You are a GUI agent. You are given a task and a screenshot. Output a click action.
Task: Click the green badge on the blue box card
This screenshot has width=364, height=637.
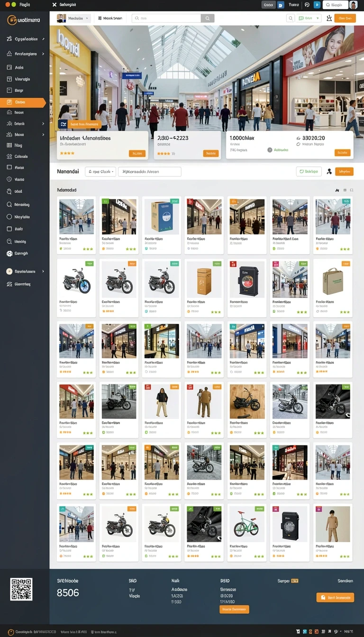pyautogui.click(x=174, y=201)
